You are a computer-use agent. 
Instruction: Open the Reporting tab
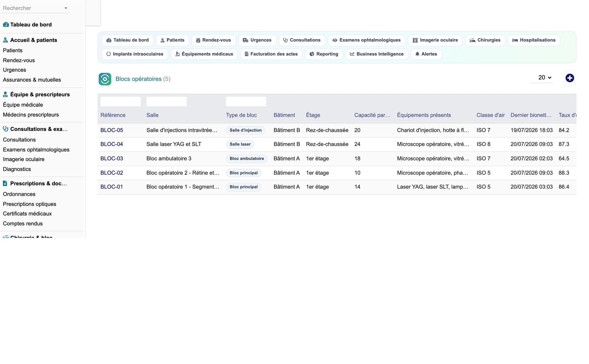pos(324,54)
